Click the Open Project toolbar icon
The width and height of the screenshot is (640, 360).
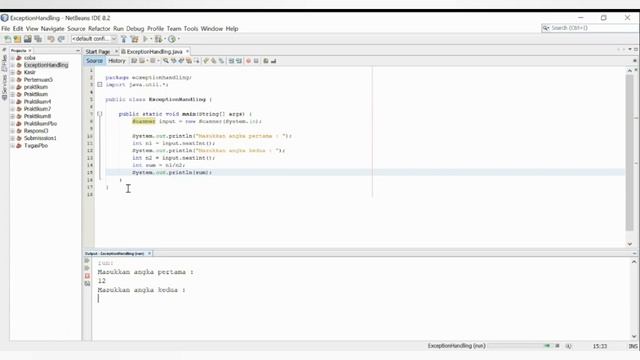[x=27, y=39]
